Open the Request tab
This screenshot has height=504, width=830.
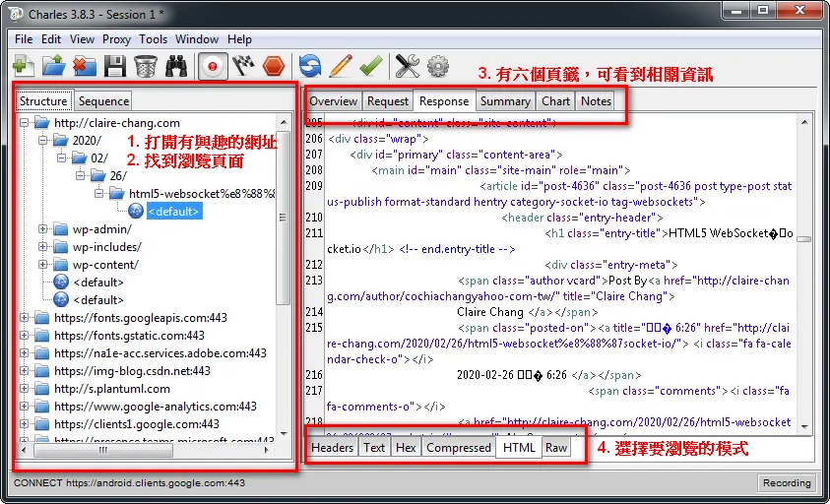[388, 101]
